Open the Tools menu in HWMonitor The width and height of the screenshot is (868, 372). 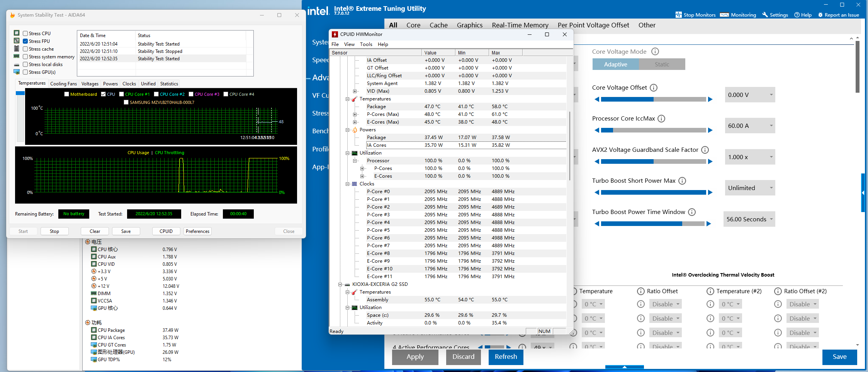(x=366, y=44)
